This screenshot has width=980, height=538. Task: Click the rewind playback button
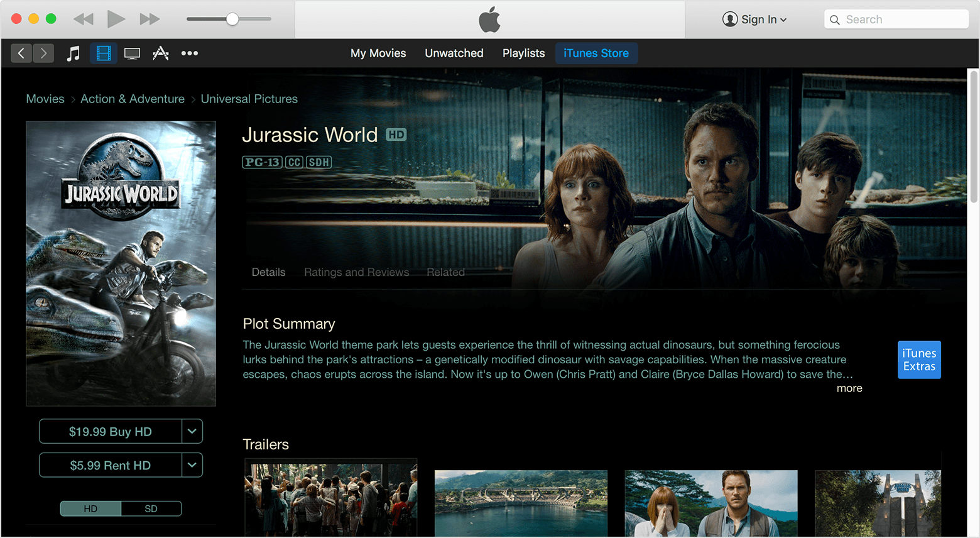(x=84, y=19)
